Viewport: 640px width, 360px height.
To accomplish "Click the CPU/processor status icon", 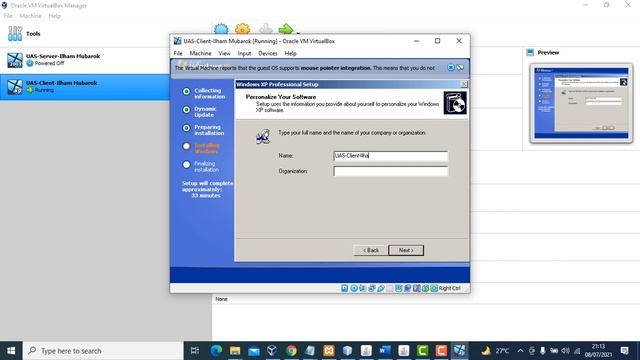I will point(417,288).
